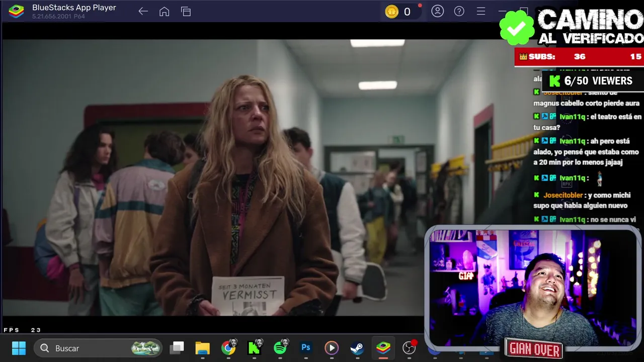Switch to Google Chrome on the taskbar

(x=228, y=348)
